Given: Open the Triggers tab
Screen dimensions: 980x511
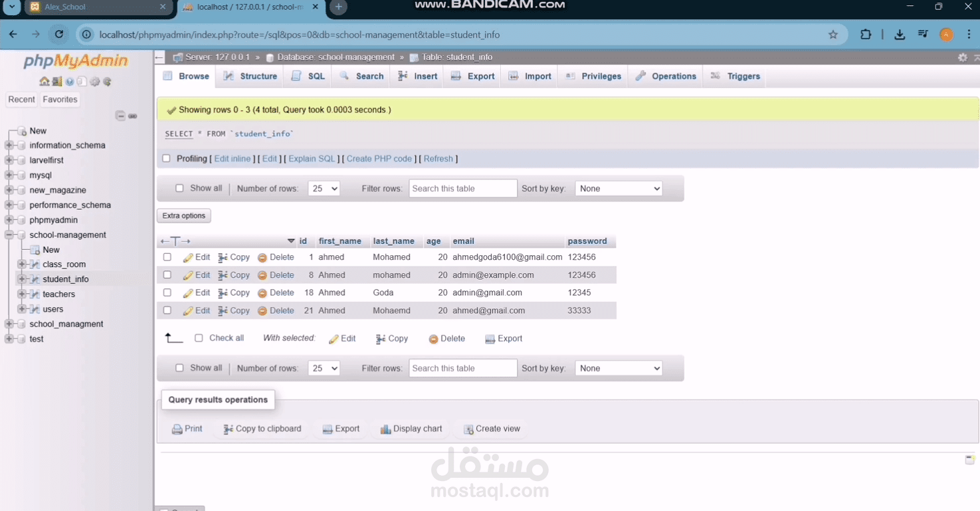Looking at the screenshot, I should coord(735,76).
